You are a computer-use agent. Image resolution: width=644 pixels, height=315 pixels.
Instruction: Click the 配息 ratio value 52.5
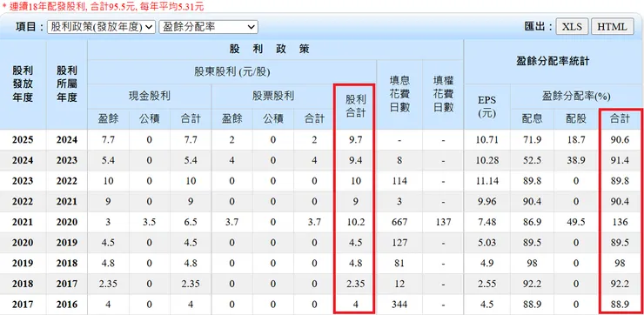[x=533, y=161]
